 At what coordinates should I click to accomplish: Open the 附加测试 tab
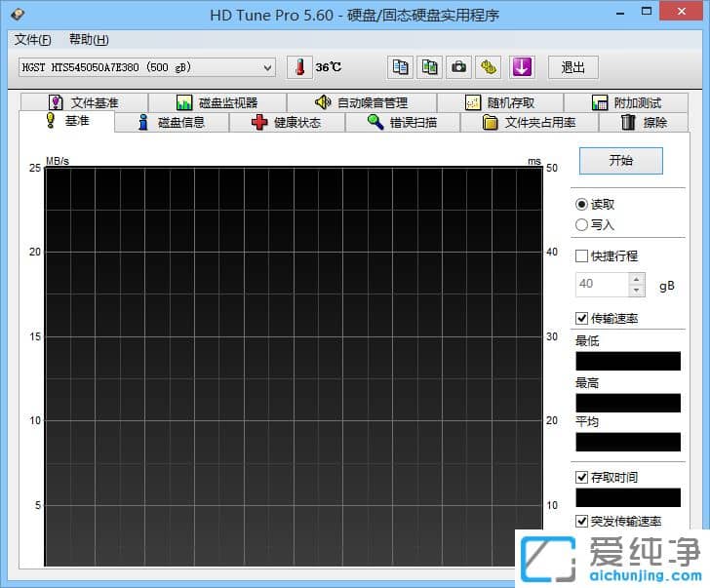point(626,102)
